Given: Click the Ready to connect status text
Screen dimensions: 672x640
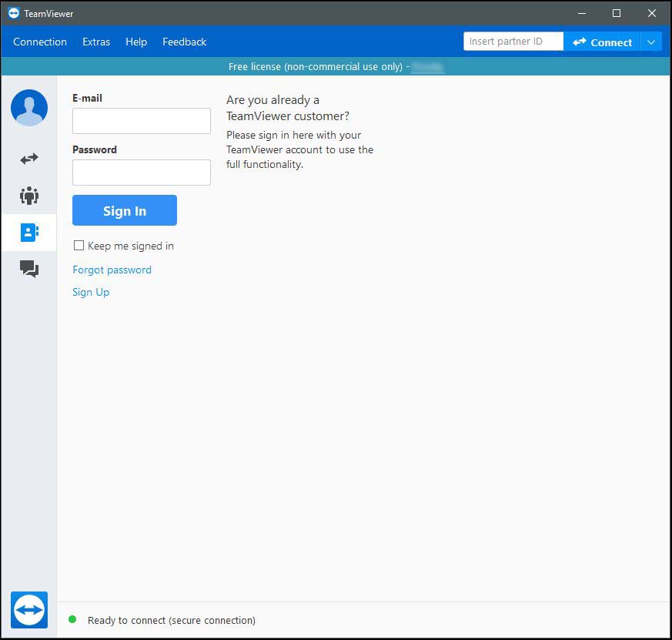Looking at the screenshot, I should (172, 620).
